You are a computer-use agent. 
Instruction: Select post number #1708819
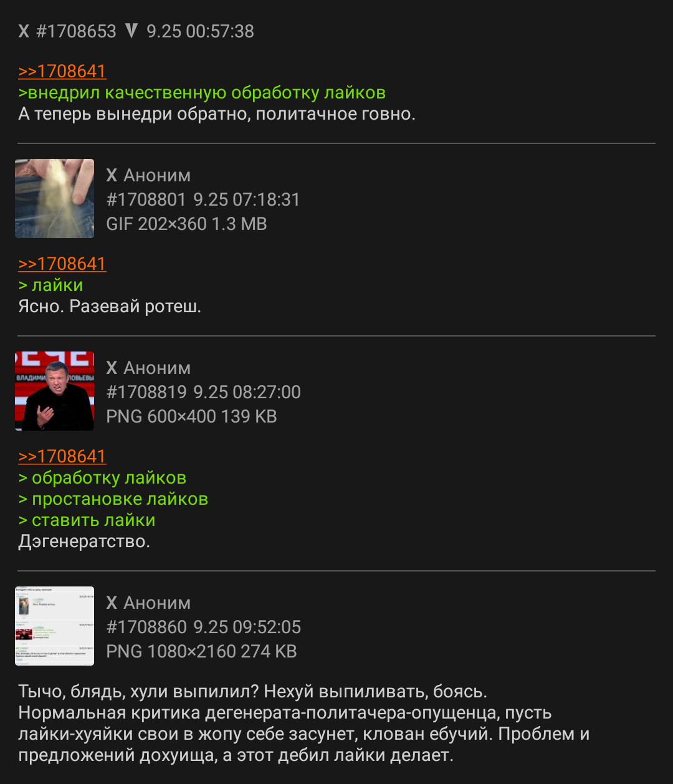click(x=146, y=392)
